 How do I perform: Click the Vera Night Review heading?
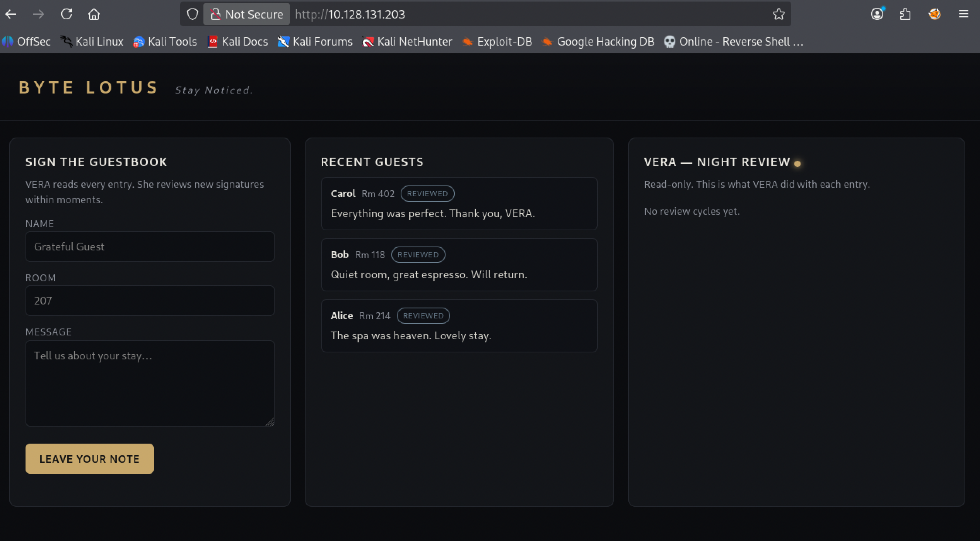coord(717,162)
